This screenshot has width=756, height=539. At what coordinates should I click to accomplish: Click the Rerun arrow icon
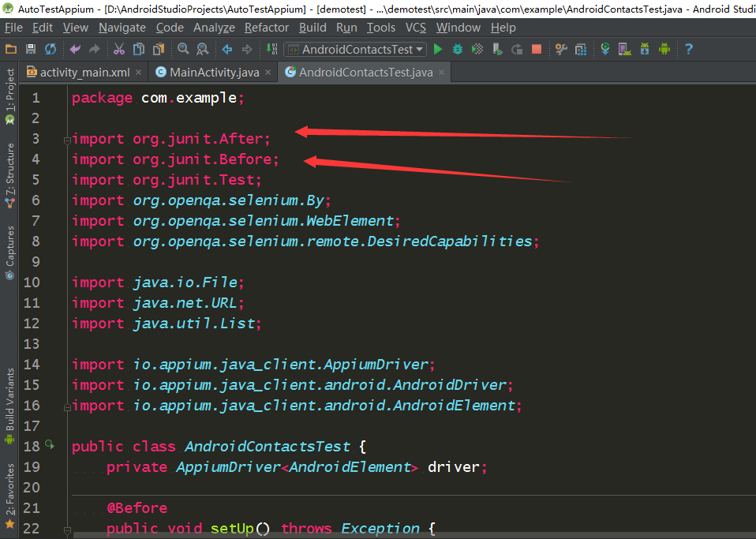pos(517,49)
